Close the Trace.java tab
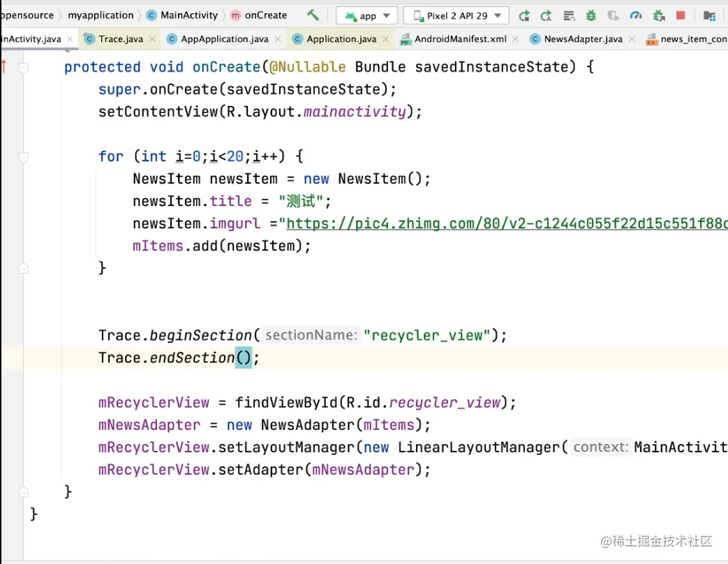Viewport: 728px width, 564px height. [152, 39]
